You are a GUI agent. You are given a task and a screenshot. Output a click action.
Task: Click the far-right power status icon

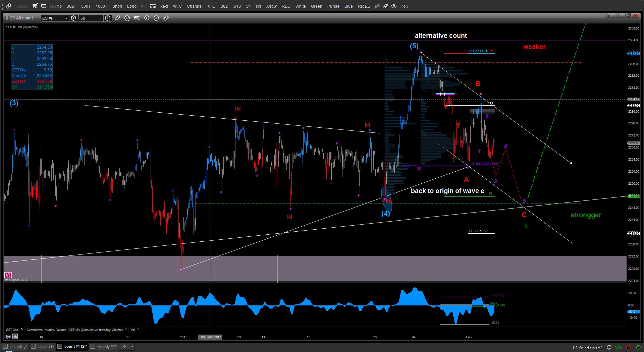click(638, 347)
